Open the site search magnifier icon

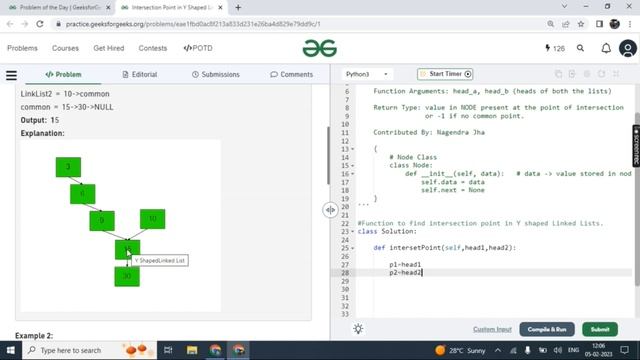click(580, 48)
